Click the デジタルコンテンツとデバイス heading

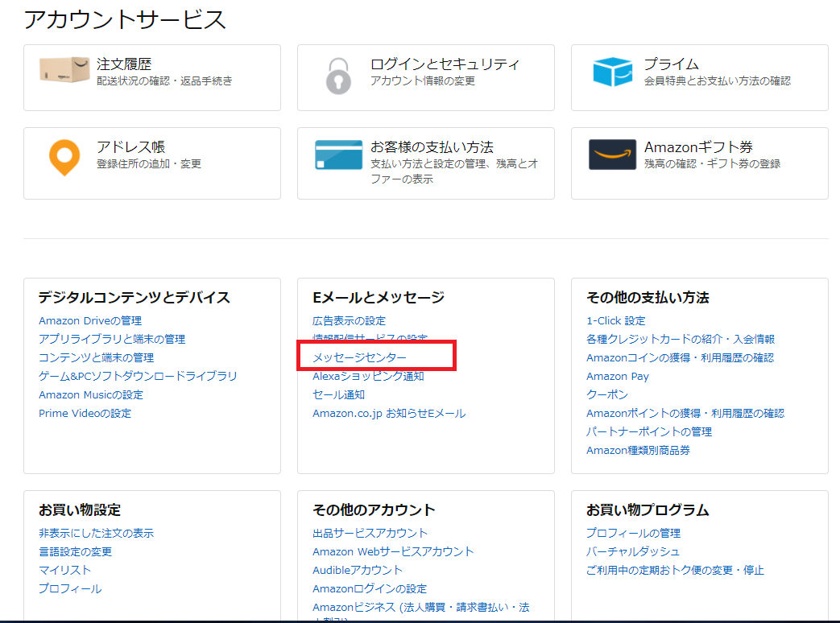click(134, 298)
